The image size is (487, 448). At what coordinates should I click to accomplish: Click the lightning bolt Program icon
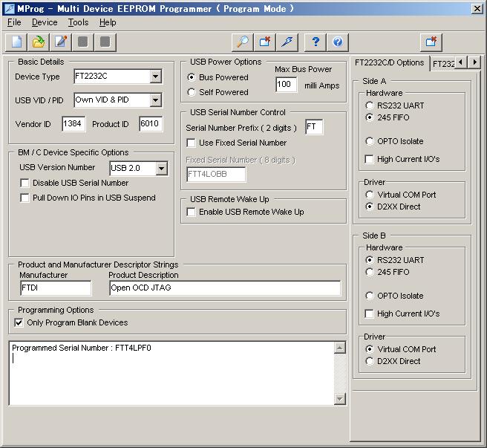click(287, 42)
